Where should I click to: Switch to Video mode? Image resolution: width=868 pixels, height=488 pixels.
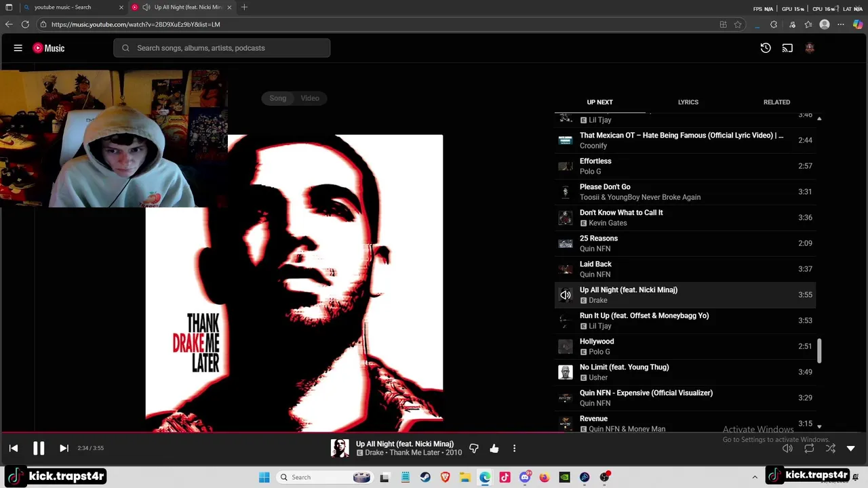pos(310,98)
